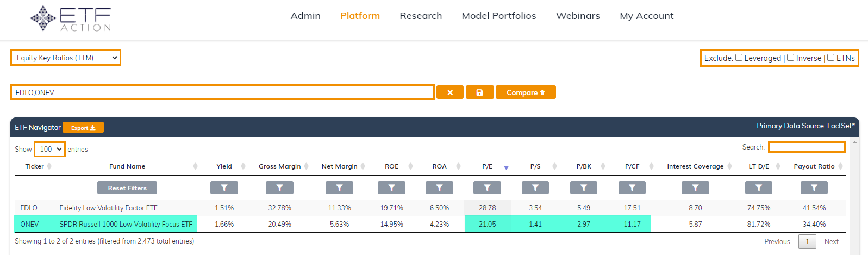Select the FDLO ticker cell
Screen dimensions: 868x255
[x=29, y=208]
